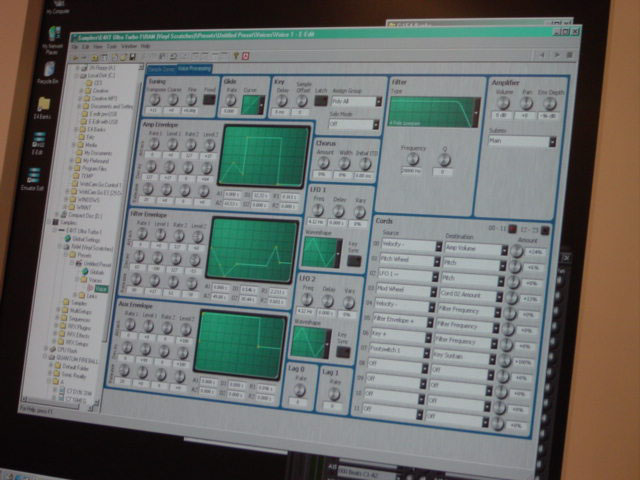Open the Edit menu
640x480 pixels.
[85, 47]
